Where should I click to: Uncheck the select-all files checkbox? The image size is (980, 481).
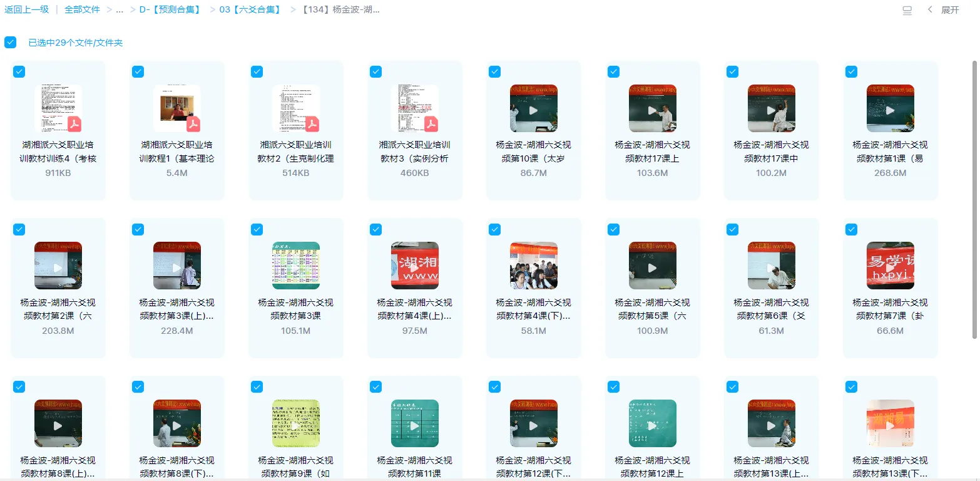pos(10,42)
